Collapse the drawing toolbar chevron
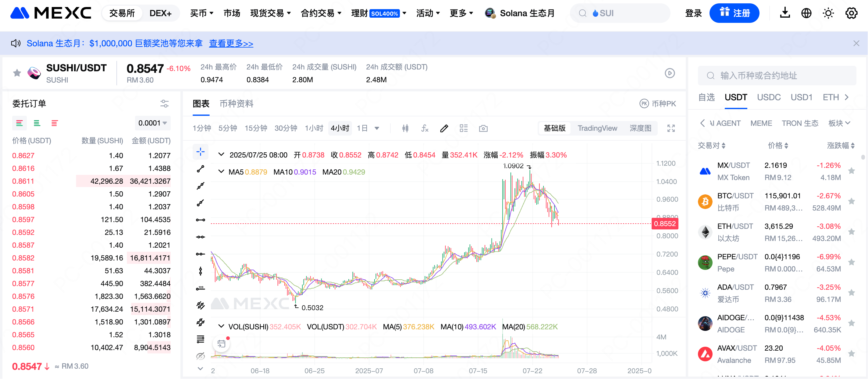 [x=201, y=369]
